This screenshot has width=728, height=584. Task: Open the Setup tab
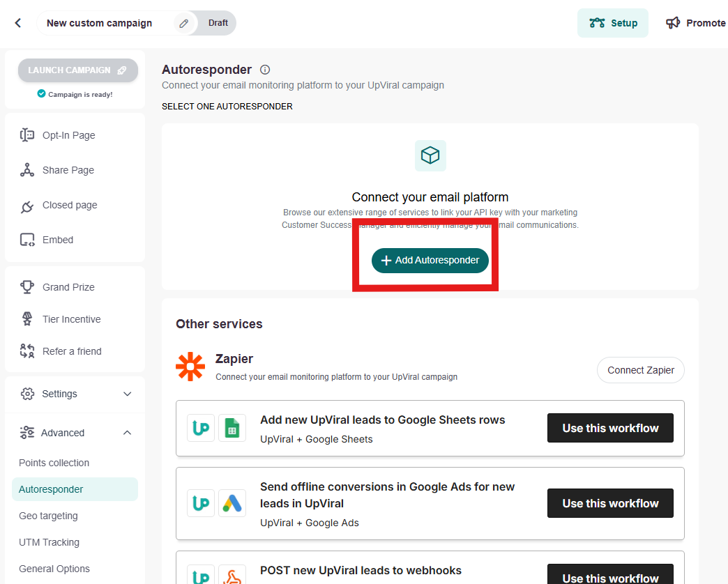[613, 23]
